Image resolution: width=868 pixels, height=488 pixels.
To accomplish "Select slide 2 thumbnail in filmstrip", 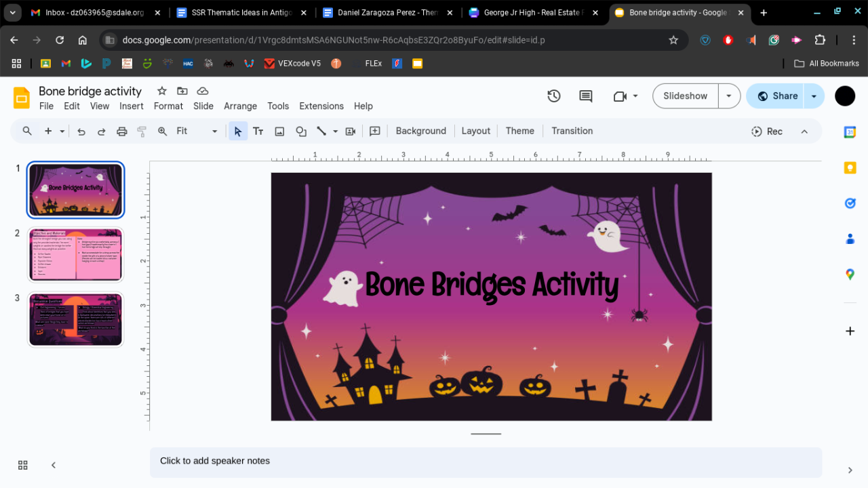I will pos(75,255).
